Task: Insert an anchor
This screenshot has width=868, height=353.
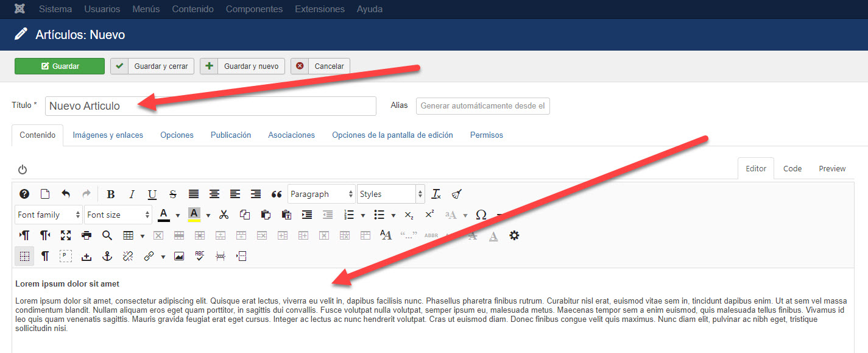Action: coord(107,256)
